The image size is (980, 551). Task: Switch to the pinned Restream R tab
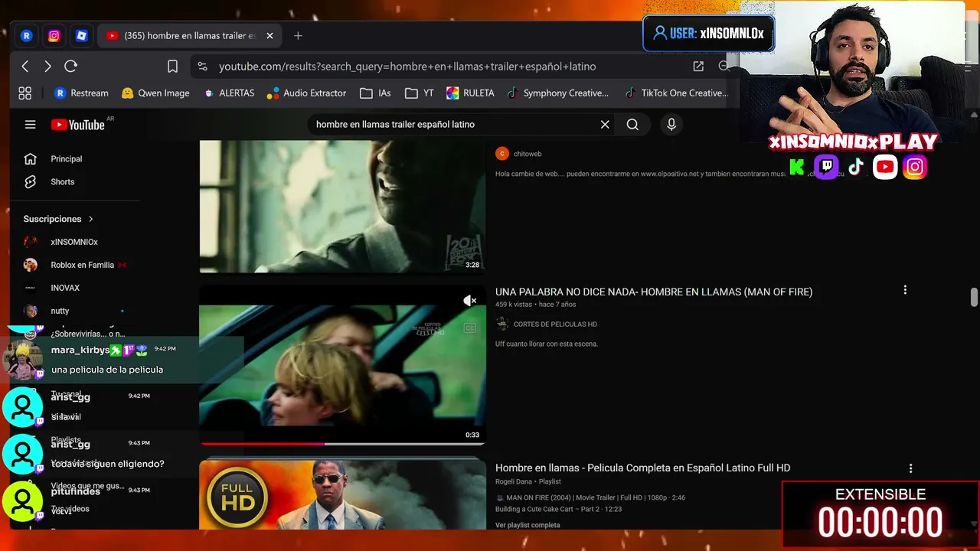click(x=27, y=36)
